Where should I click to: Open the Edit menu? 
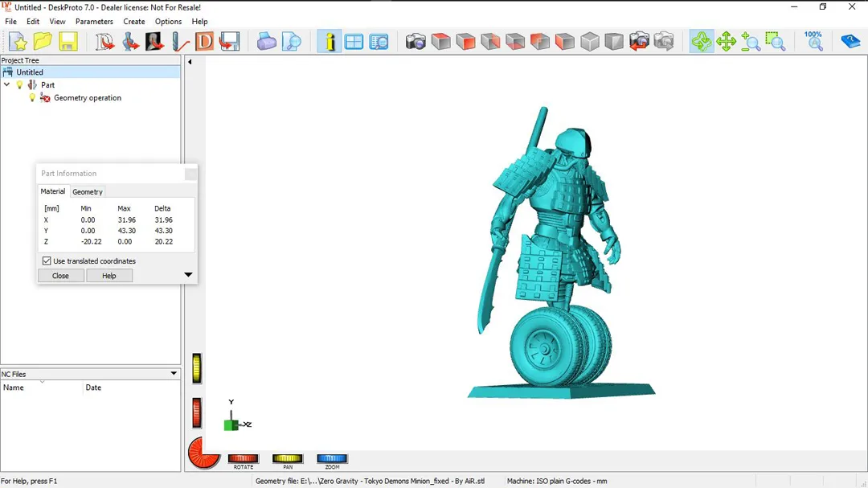[33, 22]
